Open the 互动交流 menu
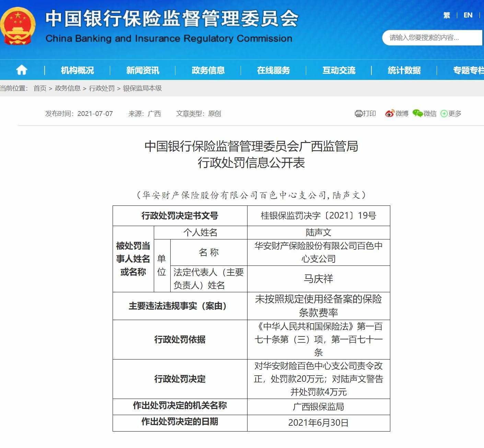This screenshot has height=448, width=484. point(339,70)
